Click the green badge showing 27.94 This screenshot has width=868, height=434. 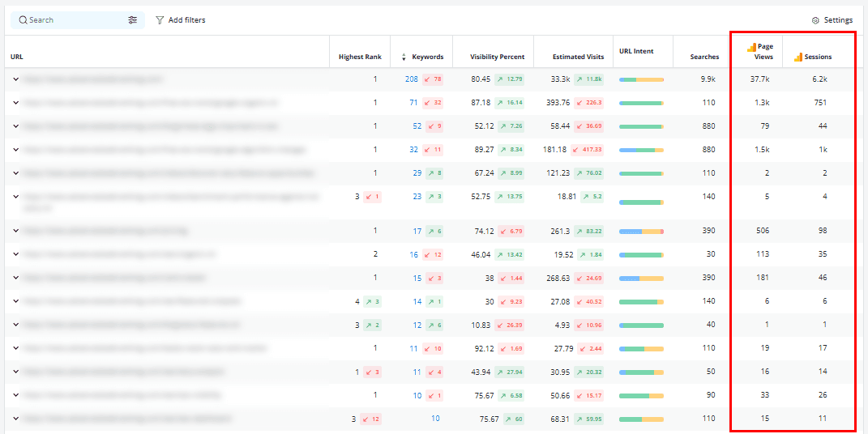tap(510, 372)
